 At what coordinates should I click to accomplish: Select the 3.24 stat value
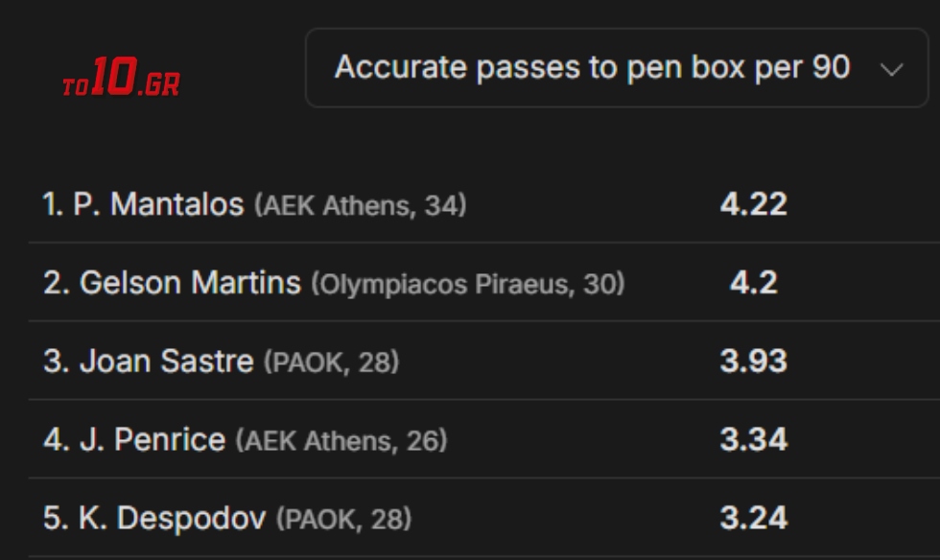click(753, 519)
